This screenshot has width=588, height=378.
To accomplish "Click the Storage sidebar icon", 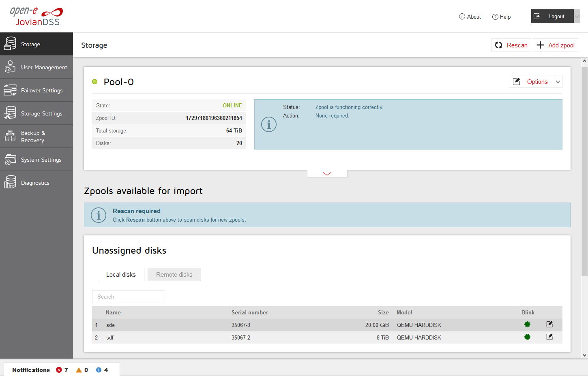I will click(10, 44).
